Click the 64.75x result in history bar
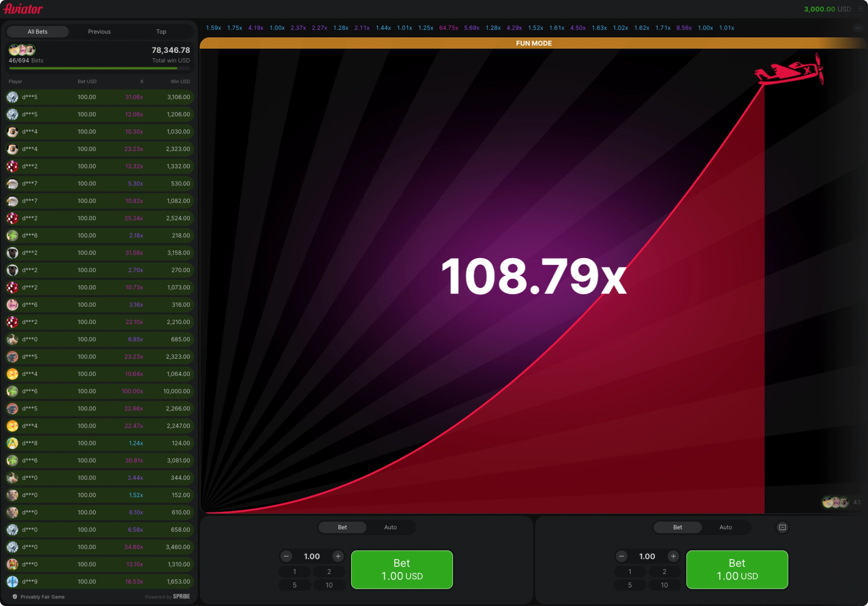The height and width of the screenshot is (606, 868). click(448, 28)
